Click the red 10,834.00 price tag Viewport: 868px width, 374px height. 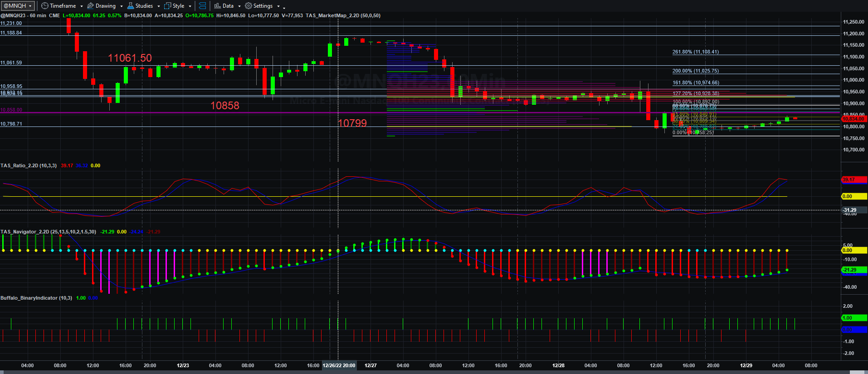click(854, 119)
